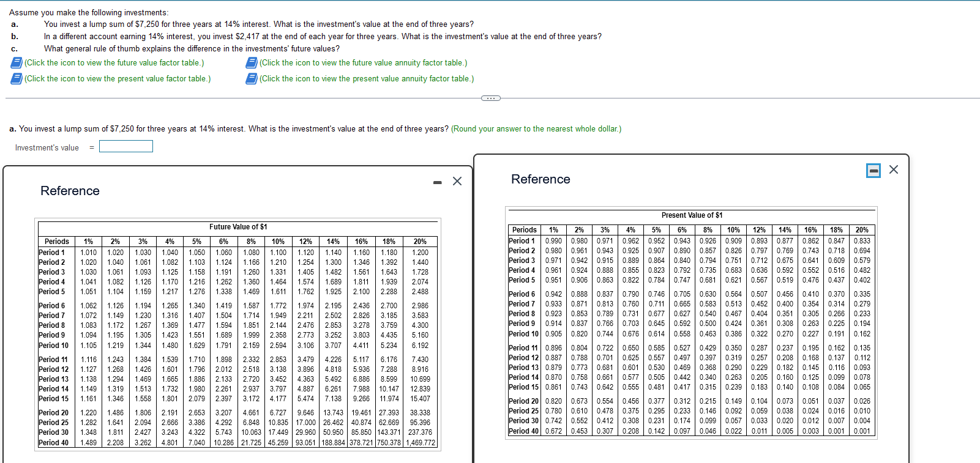Click Period 3 row label in Present Value table
Screen dimensions: 980x463
(x=522, y=261)
